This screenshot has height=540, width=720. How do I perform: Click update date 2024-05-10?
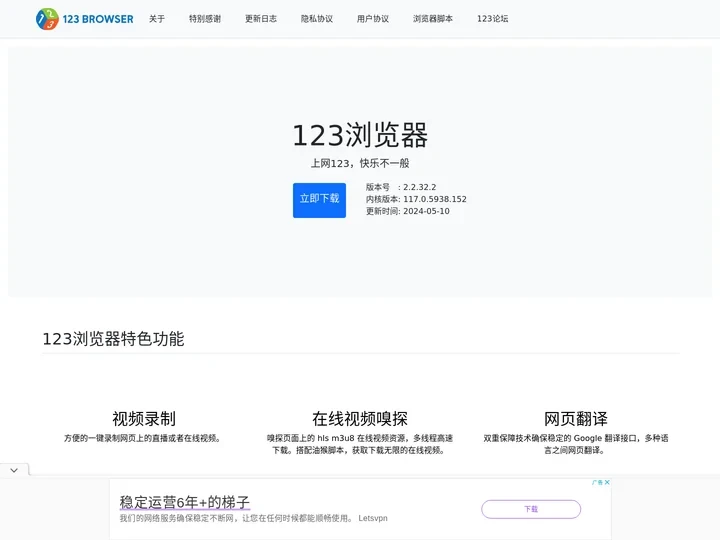427,211
